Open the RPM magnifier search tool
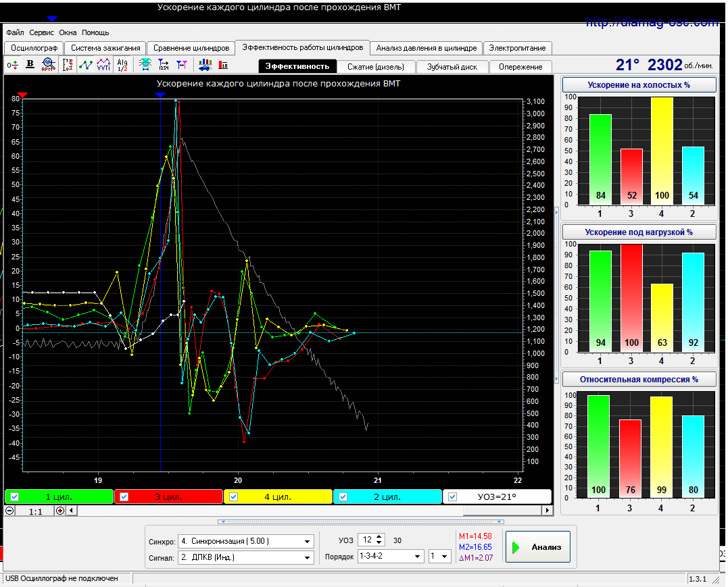Screen dimensions: 728x587 pos(48,64)
